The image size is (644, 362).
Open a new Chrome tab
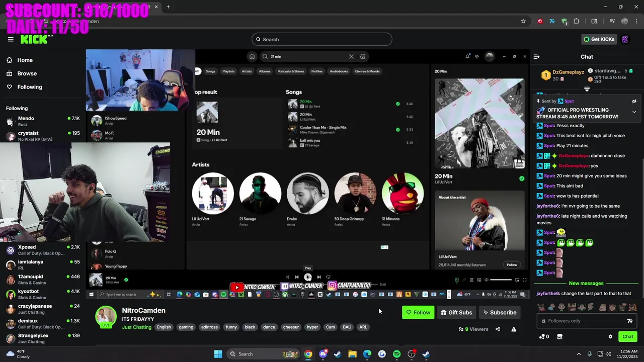click(x=168, y=7)
